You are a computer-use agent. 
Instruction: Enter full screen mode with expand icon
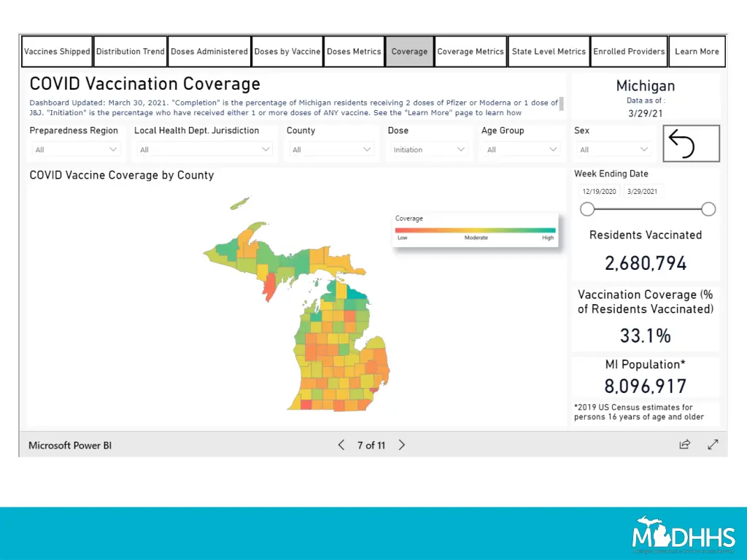click(x=713, y=445)
